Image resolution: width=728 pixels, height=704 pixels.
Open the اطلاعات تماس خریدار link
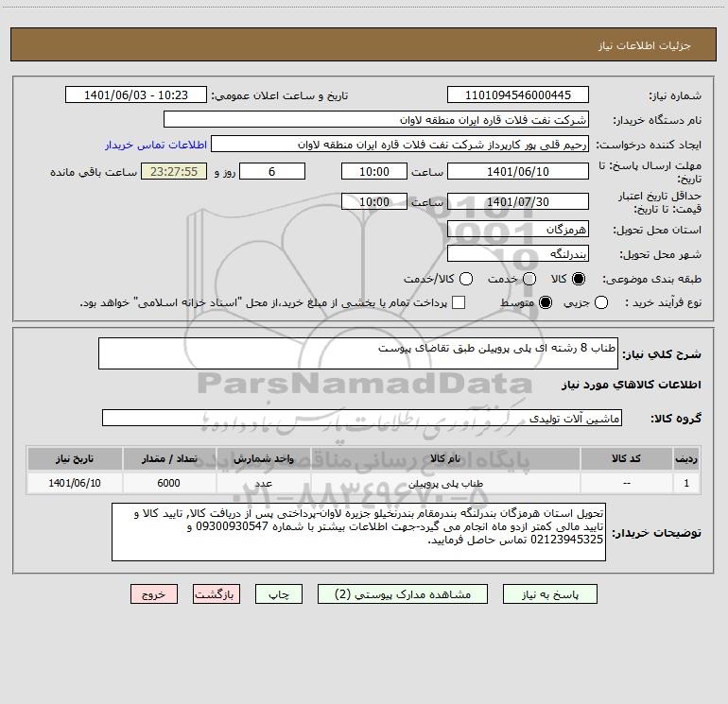[156, 145]
